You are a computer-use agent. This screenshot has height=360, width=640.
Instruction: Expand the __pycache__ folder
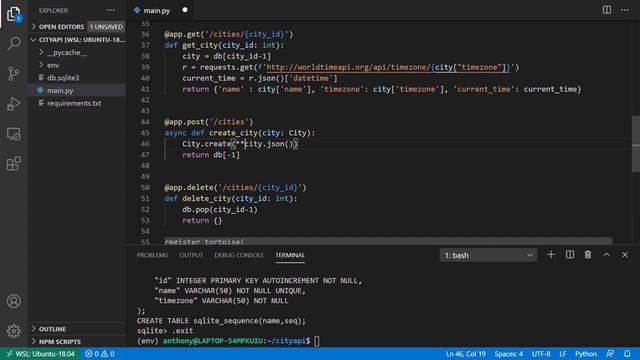pyautogui.click(x=77, y=52)
